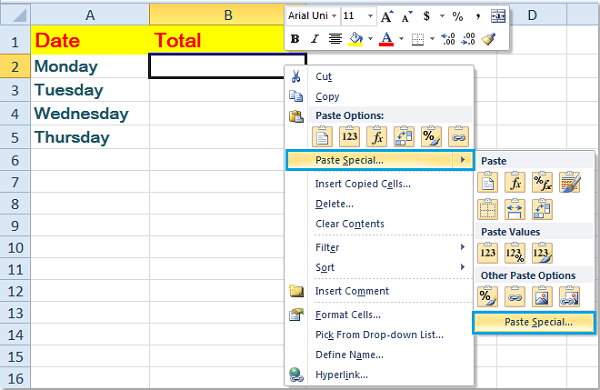Viewport: 600px width, 390px height.
Task: Select Values & Number Formatting paste icon
Action: 515,253
